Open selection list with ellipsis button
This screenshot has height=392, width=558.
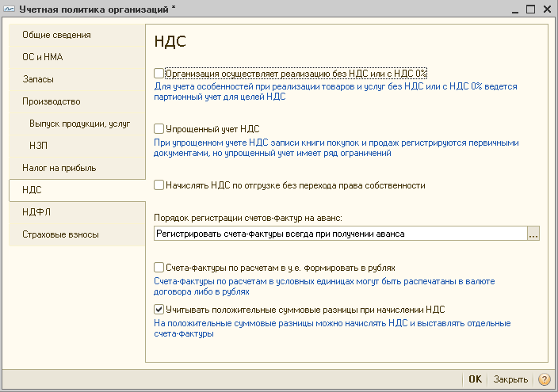(x=533, y=234)
